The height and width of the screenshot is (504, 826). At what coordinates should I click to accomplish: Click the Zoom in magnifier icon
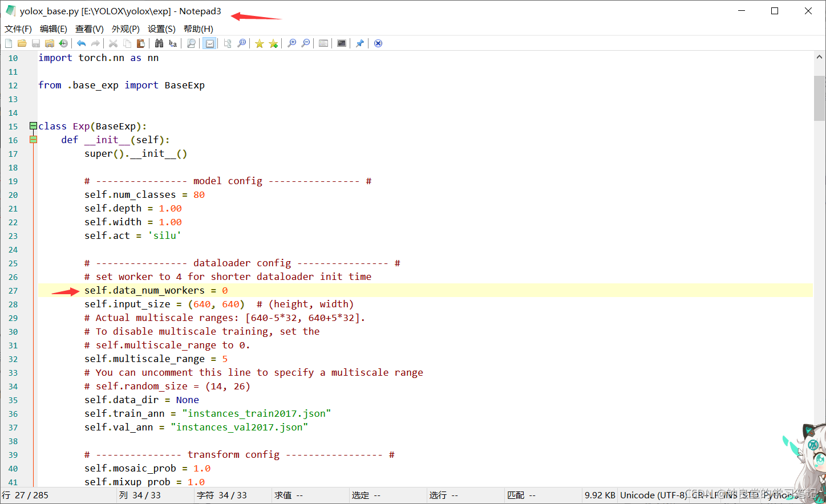pos(292,43)
